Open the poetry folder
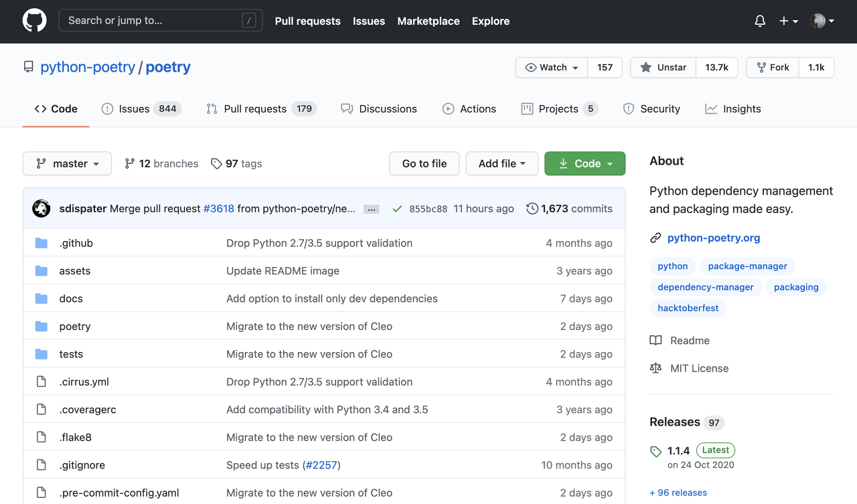857x504 pixels. [75, 327]
